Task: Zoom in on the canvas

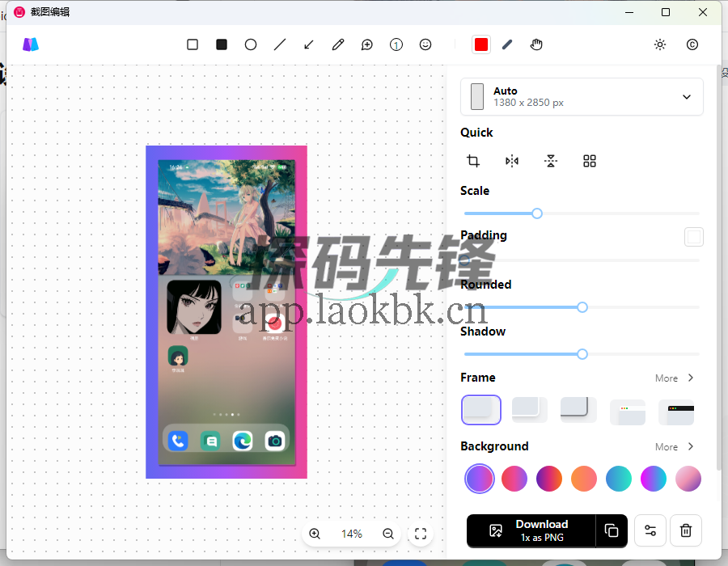Action: [315, 534]
